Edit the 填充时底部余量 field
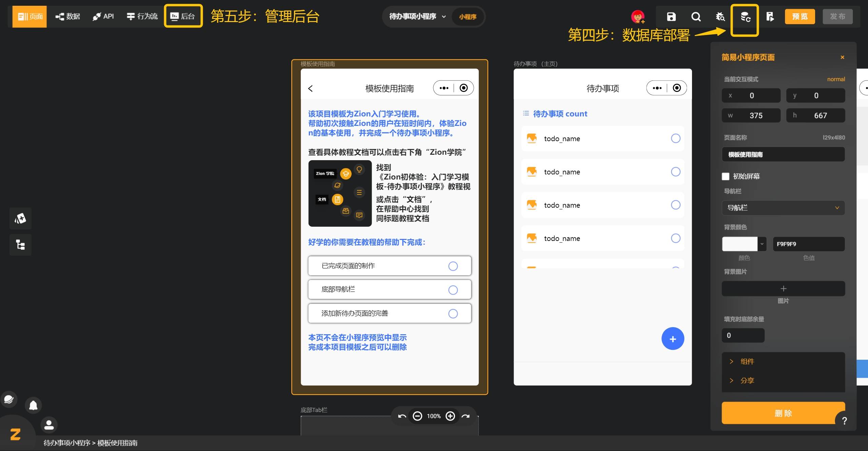The image size is (868, 451). click(x=743, y=335)
